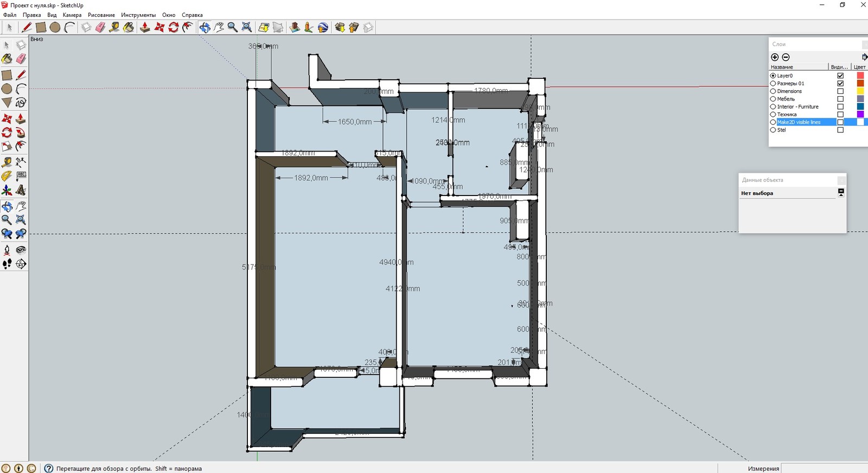This screenshot has height=473, width=868.
Task: Set Размеры 01 as active layer
Action: [x=773, y=83]
